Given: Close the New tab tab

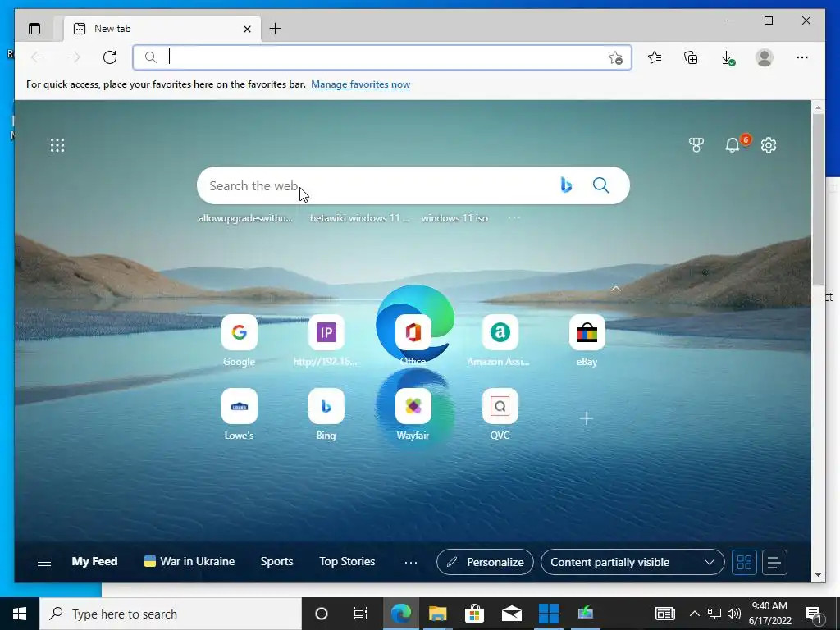Looking at the screenshot, I should click(x=247, y=29).
